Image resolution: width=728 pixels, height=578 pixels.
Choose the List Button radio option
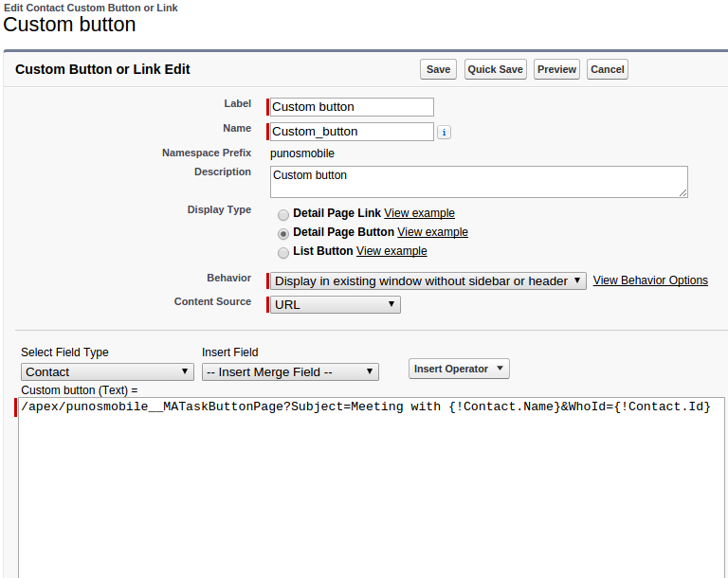pos(283,253)
